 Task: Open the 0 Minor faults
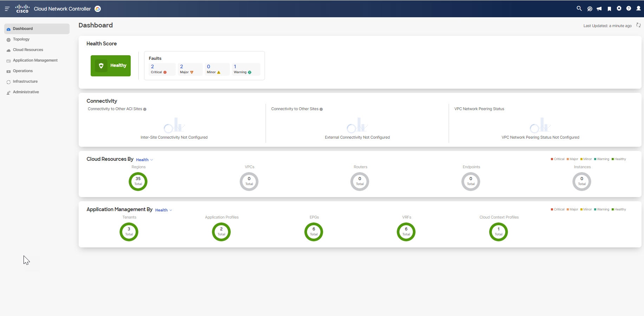tap(217, 69)
